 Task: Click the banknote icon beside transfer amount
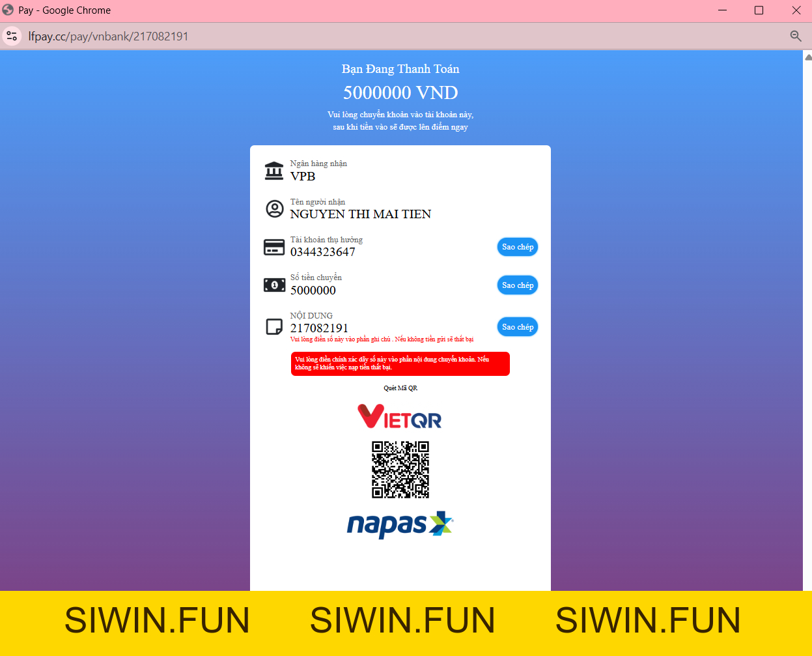274,285
